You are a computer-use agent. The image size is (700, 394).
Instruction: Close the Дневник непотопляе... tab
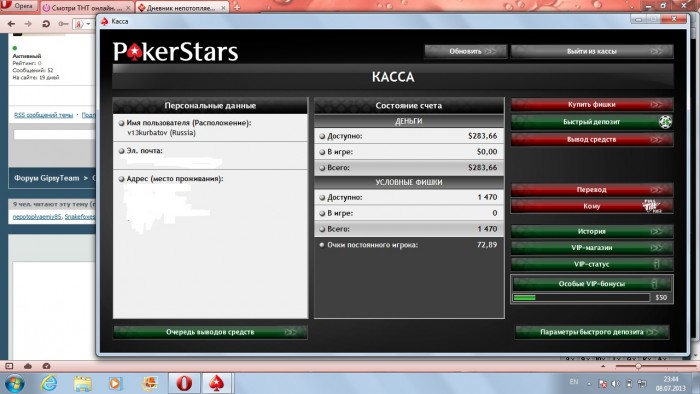pyautogui.click(x=223, y=8)
